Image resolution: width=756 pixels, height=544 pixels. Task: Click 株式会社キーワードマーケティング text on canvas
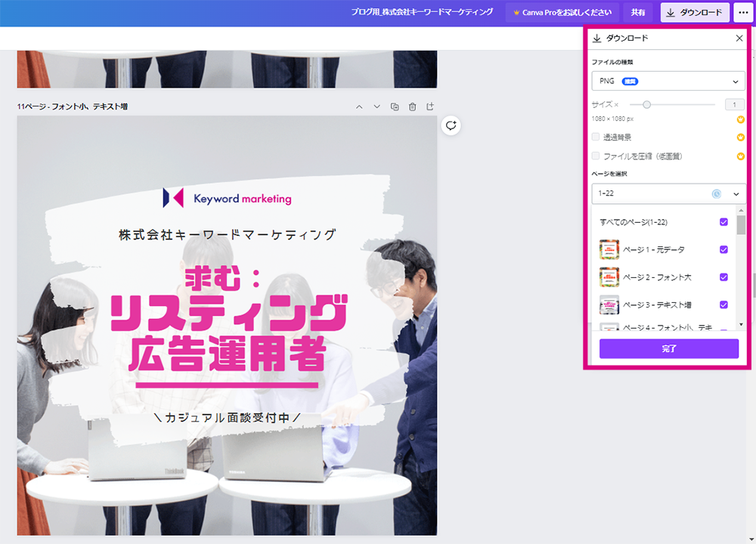227,235
